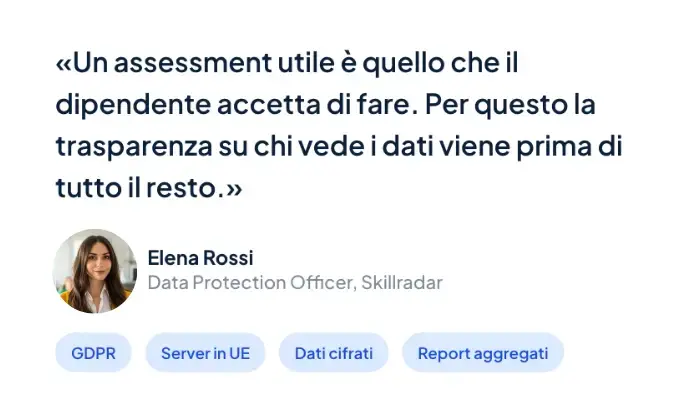Click the word utile in the quote
Viewport: 700px width, 419px height.
[306, 63]
